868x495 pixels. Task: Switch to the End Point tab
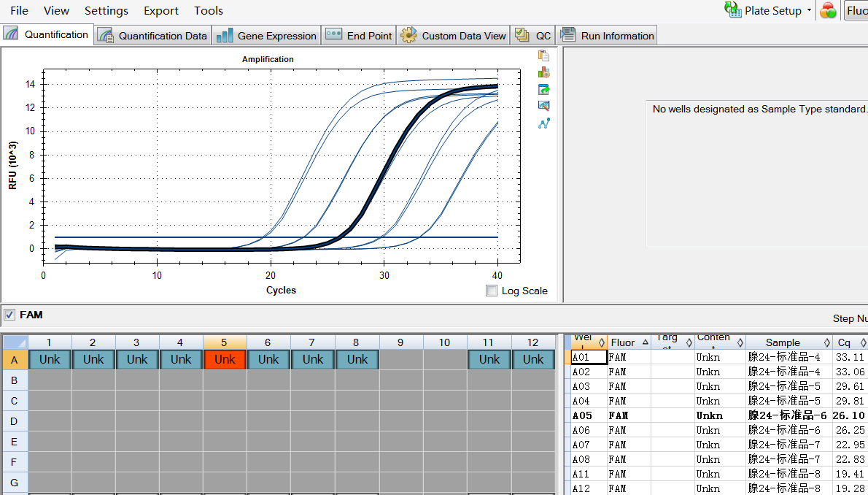[359, 36]
